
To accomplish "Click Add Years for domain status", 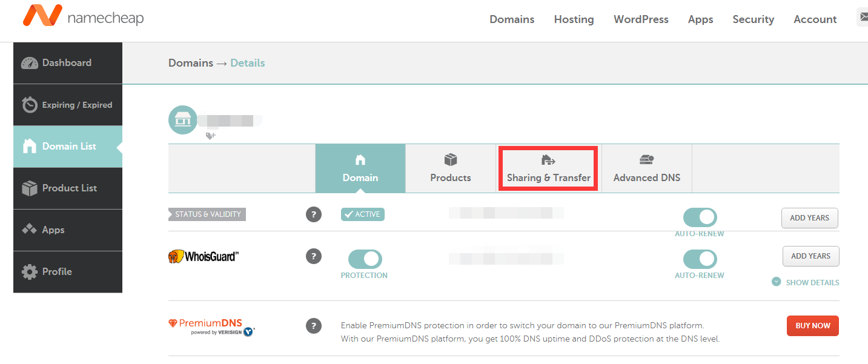I will [x=809, y=218].
